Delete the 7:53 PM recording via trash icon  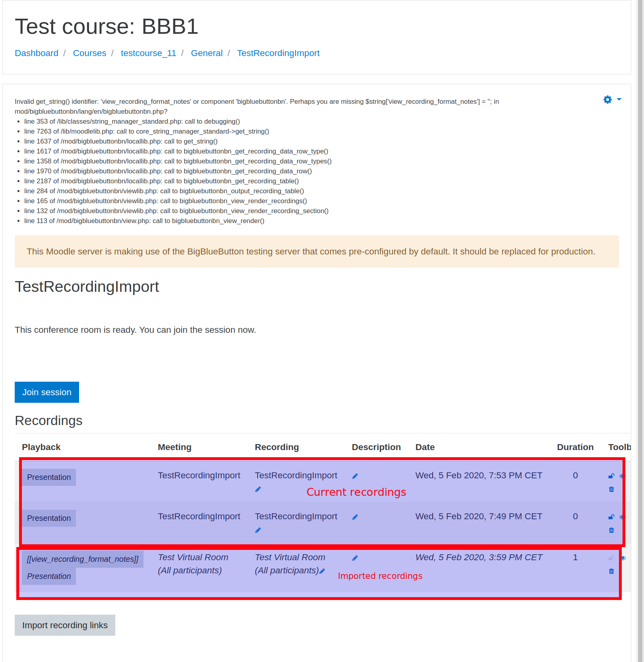pyautogui.click(x=611, y=489)
